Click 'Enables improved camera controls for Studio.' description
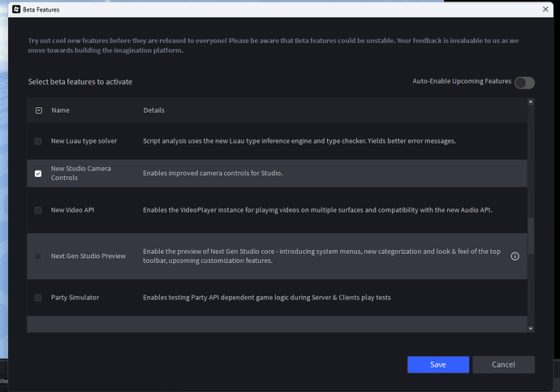This screenshot has height=392, width=560. [213, 173]
